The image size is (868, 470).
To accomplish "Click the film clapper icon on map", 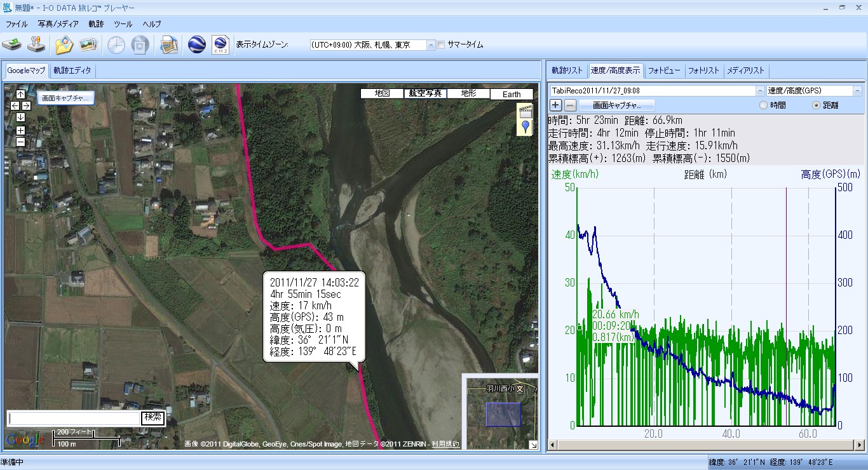I will [526, 111].
